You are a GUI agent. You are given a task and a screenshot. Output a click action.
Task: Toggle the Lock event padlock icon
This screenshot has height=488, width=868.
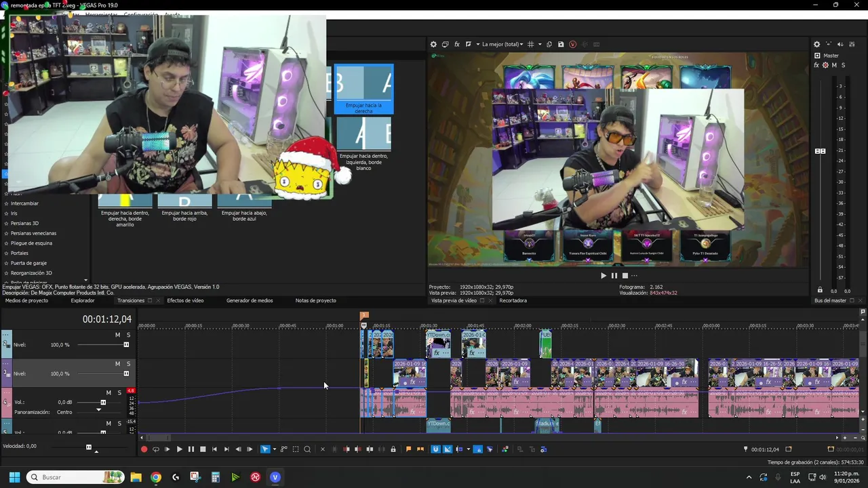coord(393,449)
